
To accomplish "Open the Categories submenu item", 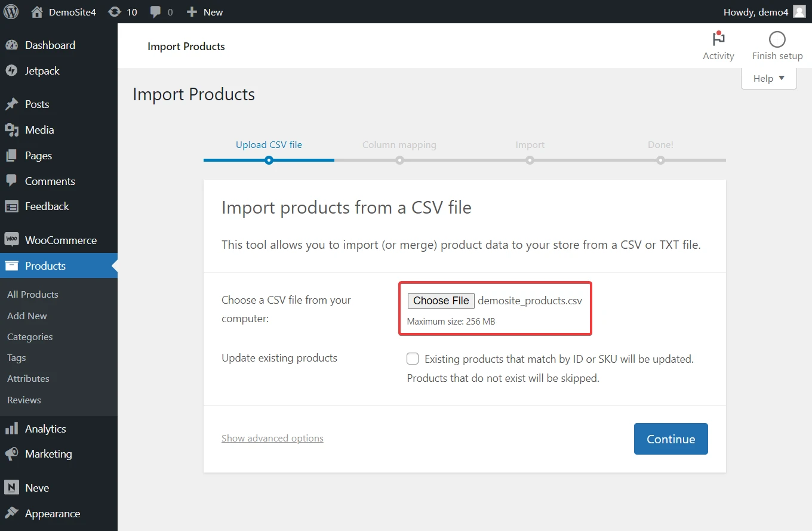I will tap(30, 336).
